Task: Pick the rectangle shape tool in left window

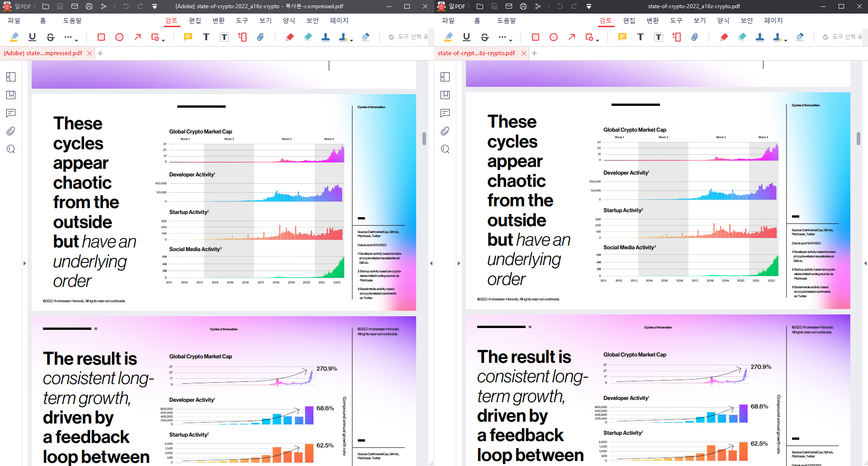Action: click(101, 37)
